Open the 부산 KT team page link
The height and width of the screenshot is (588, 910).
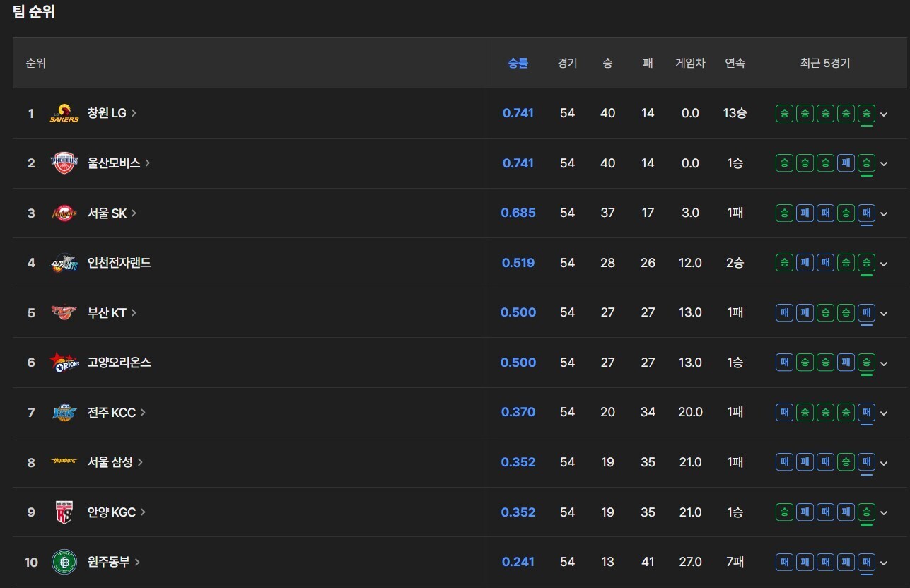(112, 312)
